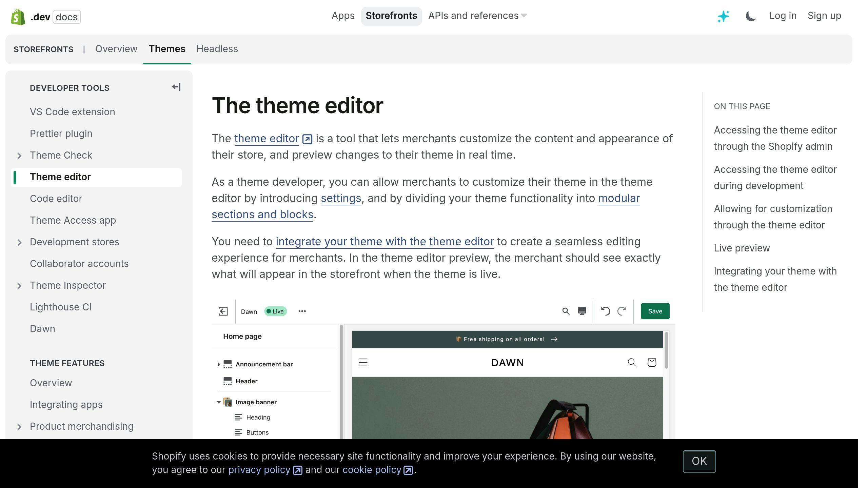Select Theme editor sidebar item
The height and width of the screenshot is (488, 868).
(96, 177)
